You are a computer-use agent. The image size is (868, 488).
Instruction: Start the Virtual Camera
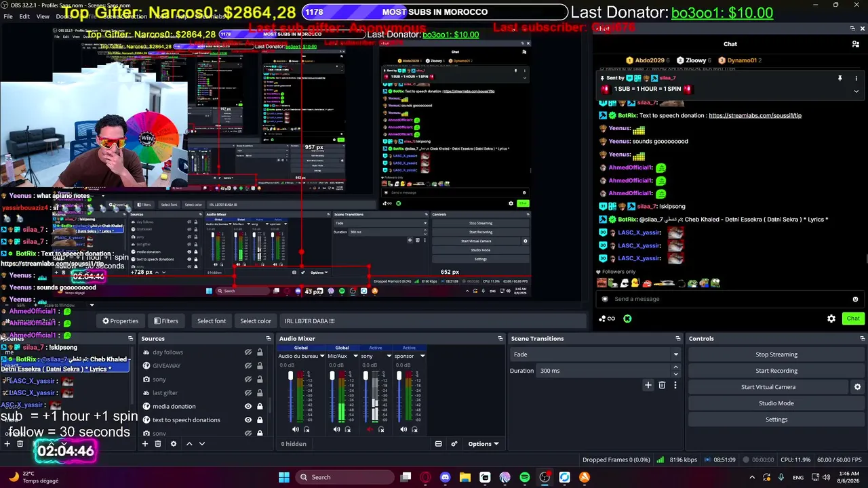768,387
